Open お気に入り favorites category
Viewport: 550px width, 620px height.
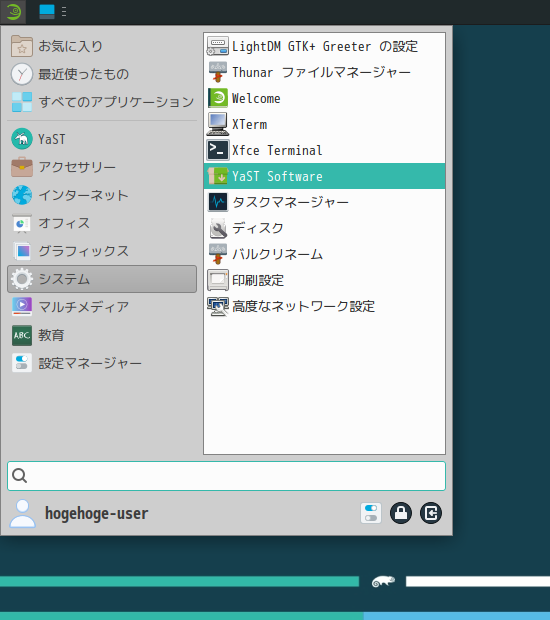pyautogui.click(x=102, y=46)
